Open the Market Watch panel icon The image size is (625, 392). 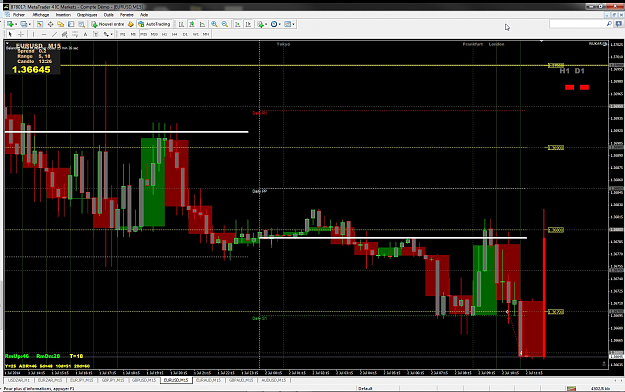[40, 24]
